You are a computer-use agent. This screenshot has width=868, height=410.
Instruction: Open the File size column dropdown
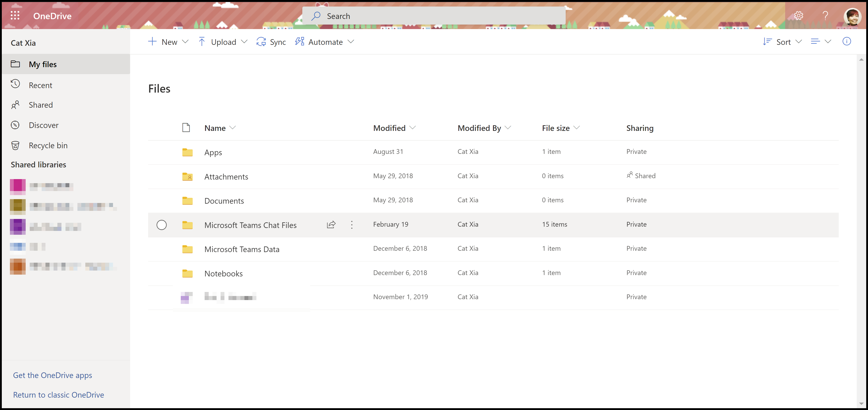point(576,128)
